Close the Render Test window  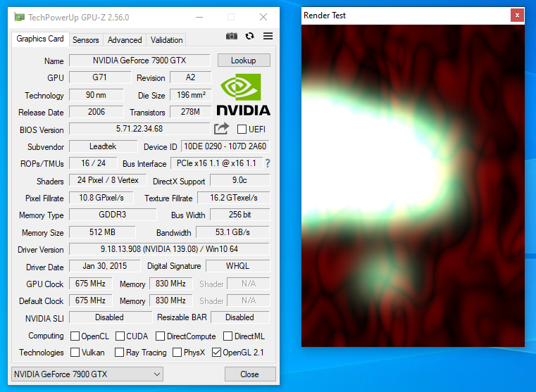[x=517, y=15]
